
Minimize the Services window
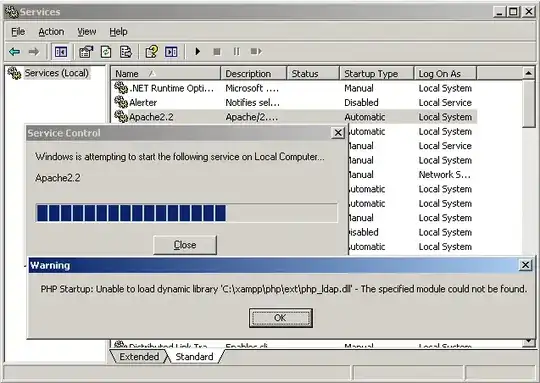[499, 12]
